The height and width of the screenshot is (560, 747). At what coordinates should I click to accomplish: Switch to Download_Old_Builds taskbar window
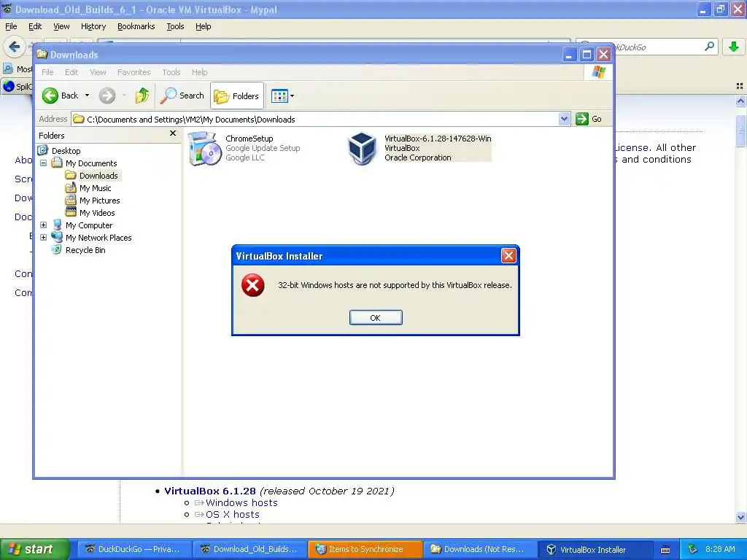pyautogui.click(x=250, y=549)
